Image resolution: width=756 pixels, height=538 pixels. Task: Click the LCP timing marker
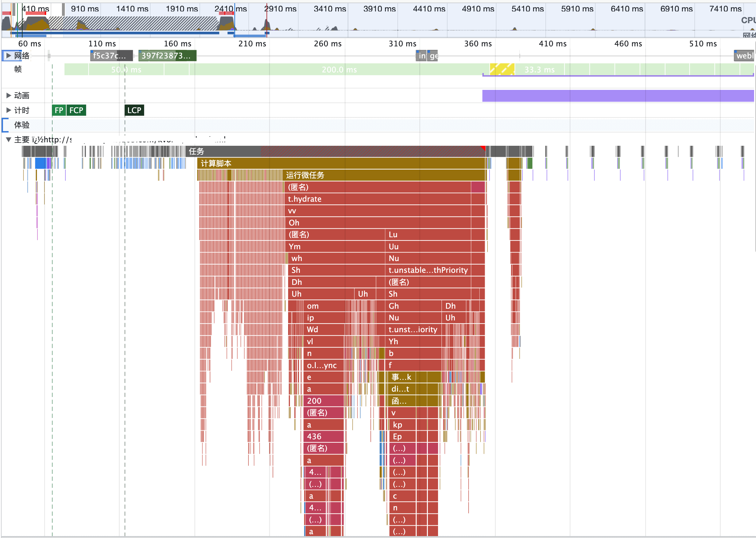(134, 110)
